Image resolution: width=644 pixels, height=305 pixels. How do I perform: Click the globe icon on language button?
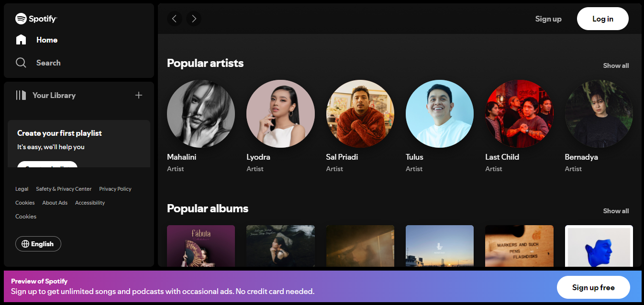point(25,244)
